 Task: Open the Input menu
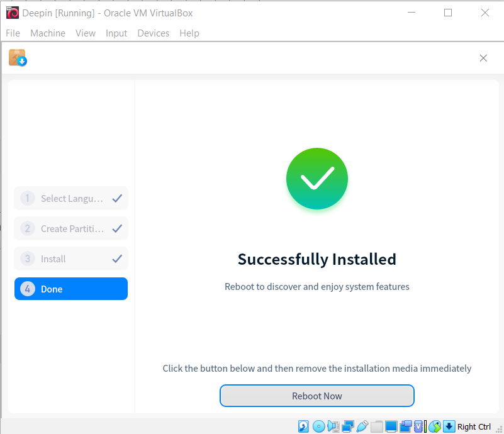pyautogui.click(x=116, y=33)
